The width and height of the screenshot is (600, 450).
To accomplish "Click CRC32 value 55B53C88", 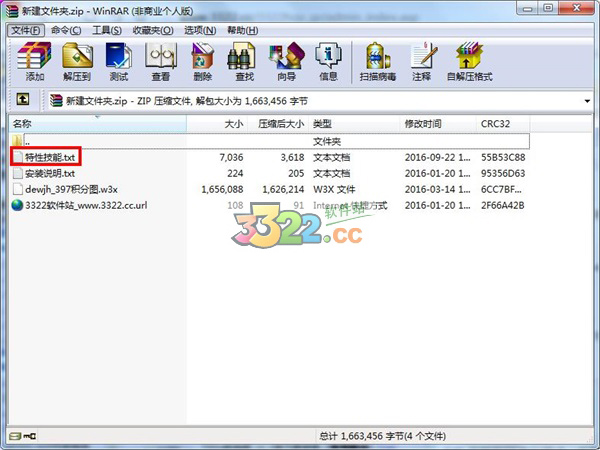I will click(x=503, y=157).
